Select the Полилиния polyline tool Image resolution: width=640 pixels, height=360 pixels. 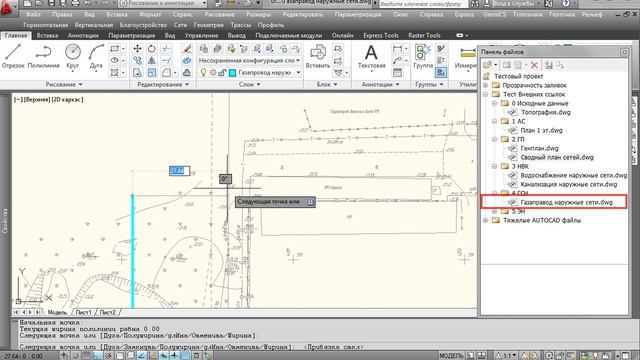pyautogui.click(x=43, y=56)
